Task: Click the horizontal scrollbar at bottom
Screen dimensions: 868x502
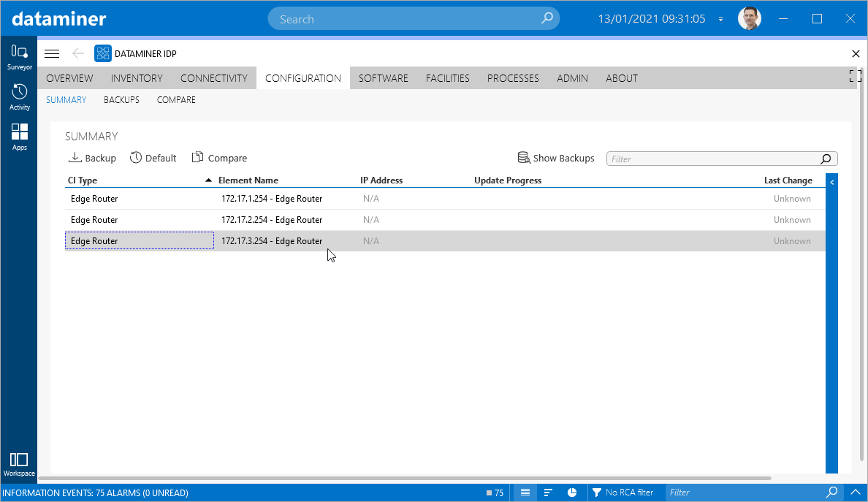Action: click(x=405, y=478)
